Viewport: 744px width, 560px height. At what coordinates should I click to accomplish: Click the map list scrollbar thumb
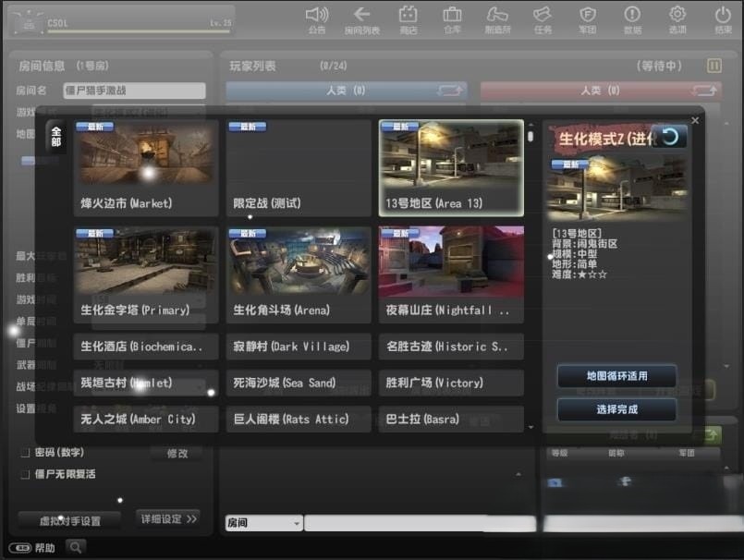tap(531, 137)
